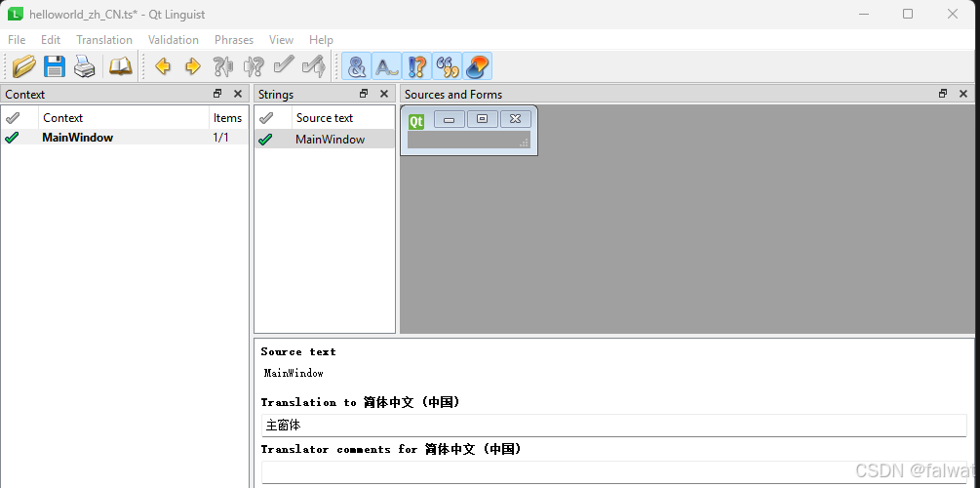This screenshot has height=488, width=980.
Task: Float the Context panel
Action: point(217,94)
